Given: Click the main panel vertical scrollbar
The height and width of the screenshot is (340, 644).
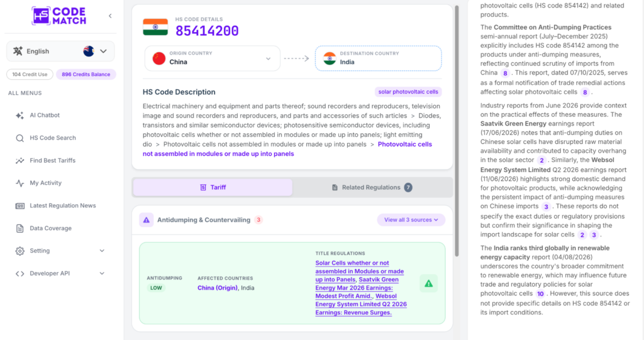Looking at the screenshot, I should pyautogui.click(x=457, y=131).
